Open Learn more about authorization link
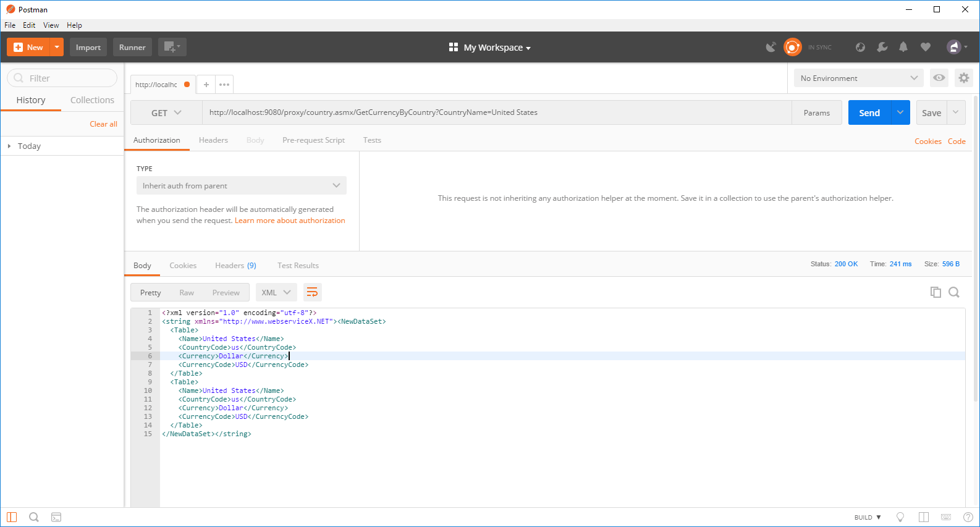Viewport: 980px width, 527px height. point(290,221)
